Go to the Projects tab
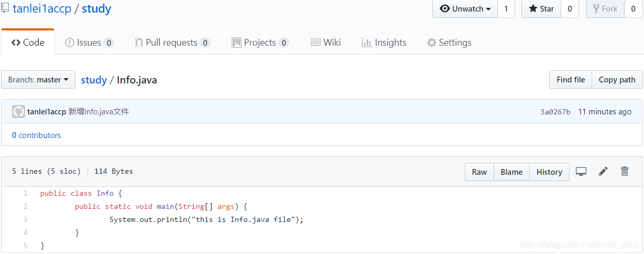 coord(260,43)
